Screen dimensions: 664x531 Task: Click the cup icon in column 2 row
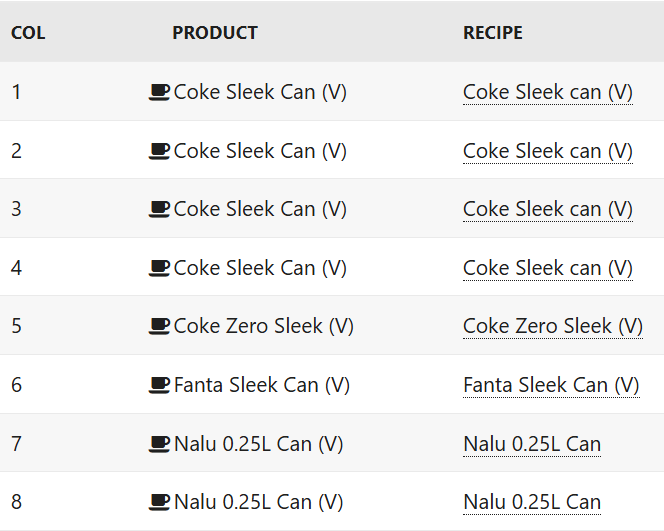click(x=159, y=151)
